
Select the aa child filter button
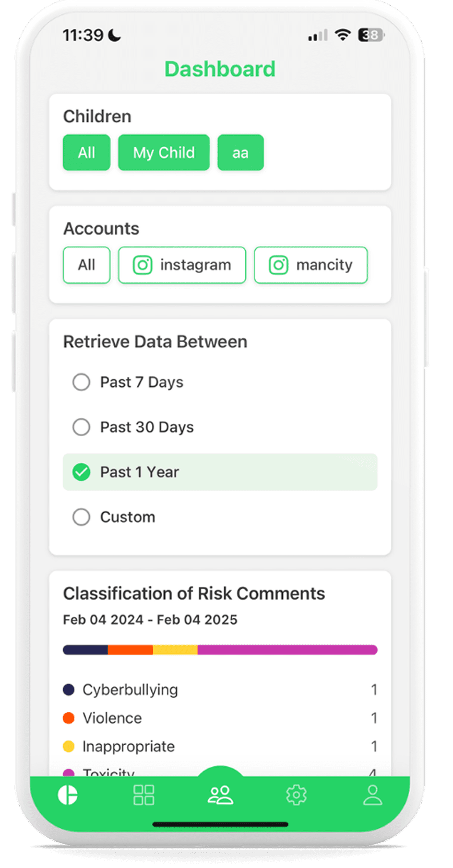pyautogui.click(x=241, y=153)
